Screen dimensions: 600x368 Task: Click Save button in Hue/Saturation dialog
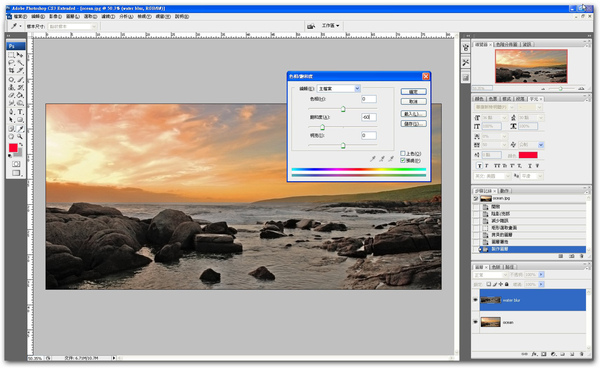pyautogui.click(x=413, y=124)
